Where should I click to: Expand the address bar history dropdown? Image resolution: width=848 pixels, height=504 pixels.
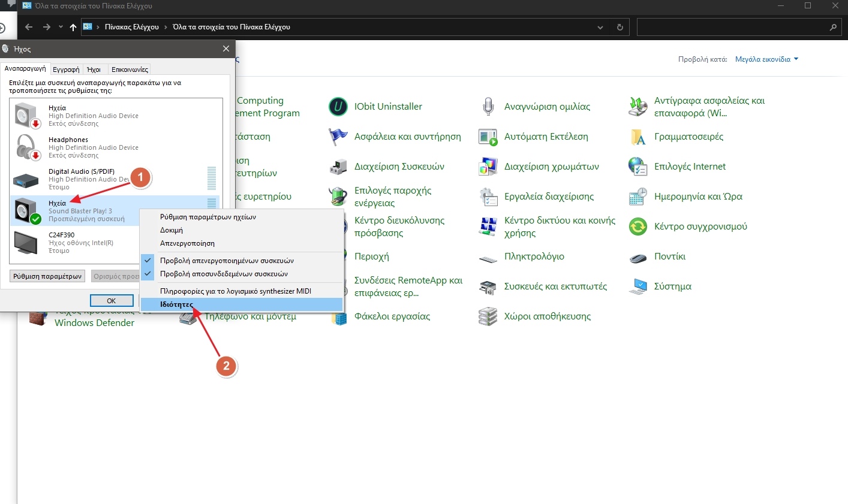600,28
